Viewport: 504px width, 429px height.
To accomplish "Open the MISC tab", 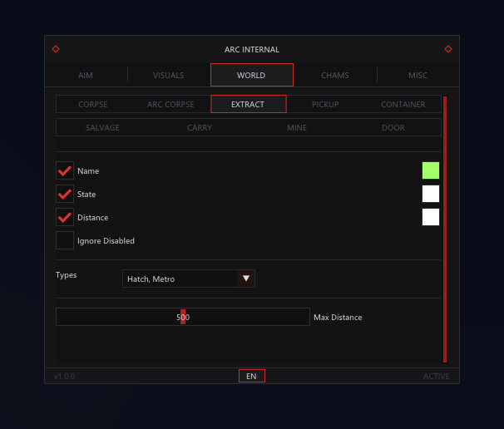I will (x=418, y=75).
